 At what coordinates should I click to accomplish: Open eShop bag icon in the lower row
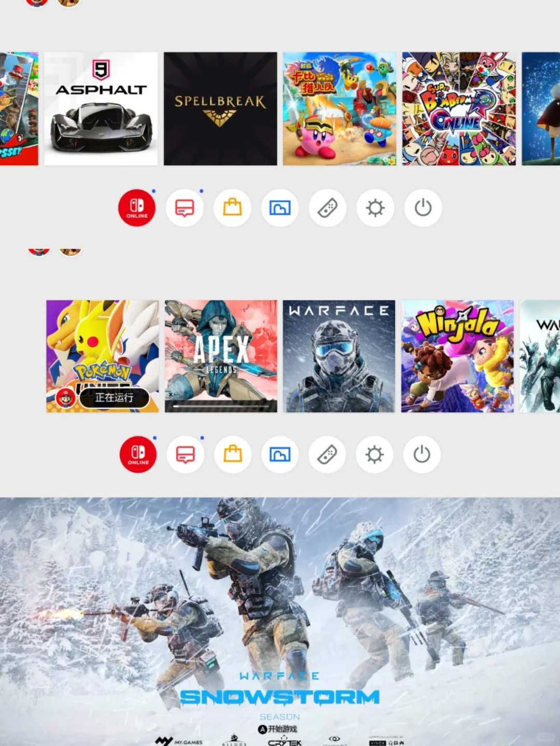tap(233, 455)
